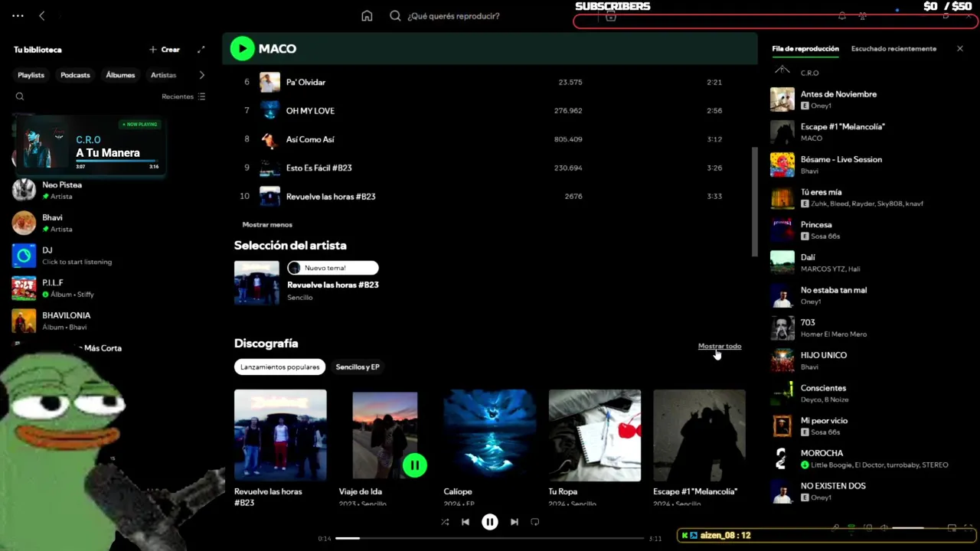
Task: Select Sencillos y EP chip
Action: pyautogui.click(x=358, y=367)
